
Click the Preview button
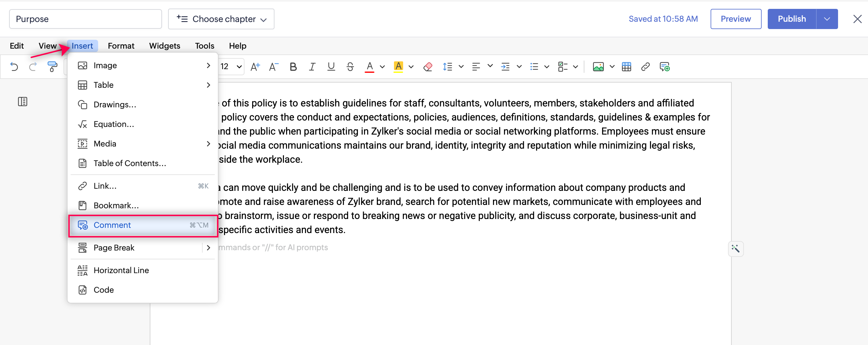click(735, 19)
